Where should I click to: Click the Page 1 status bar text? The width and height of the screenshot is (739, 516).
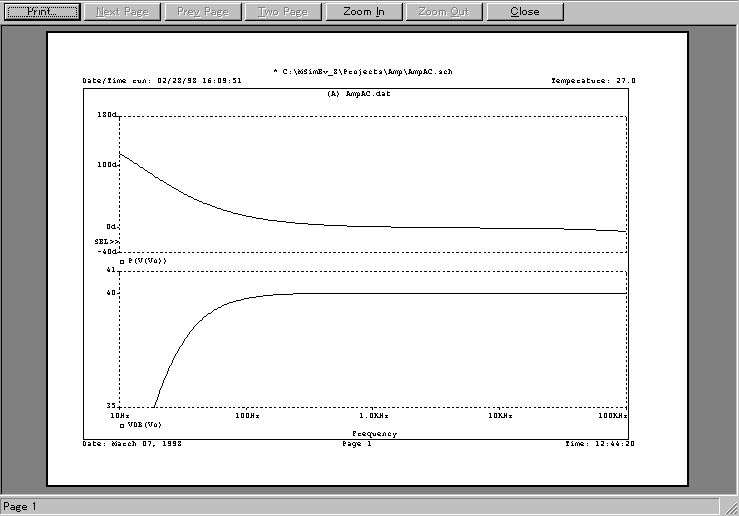click(21, 507)
